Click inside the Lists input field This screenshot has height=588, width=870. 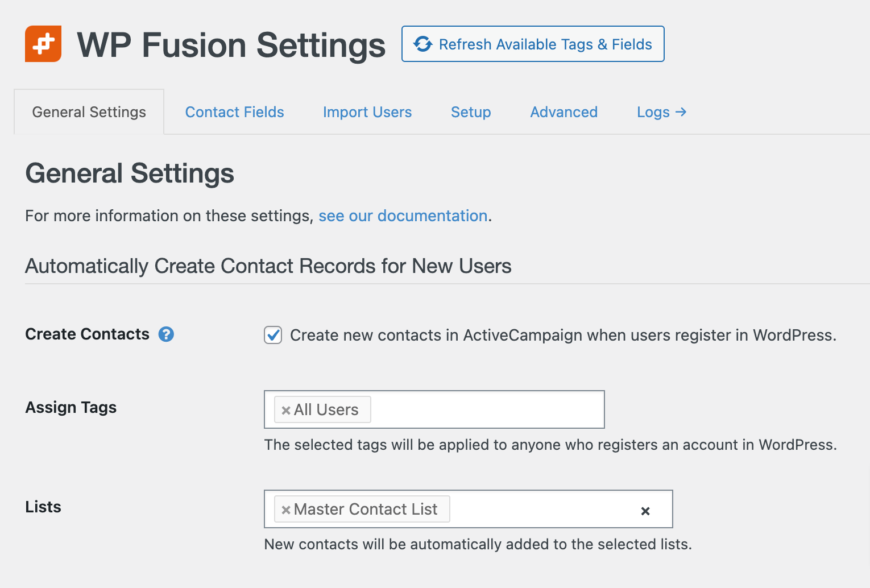pos(546,509)
